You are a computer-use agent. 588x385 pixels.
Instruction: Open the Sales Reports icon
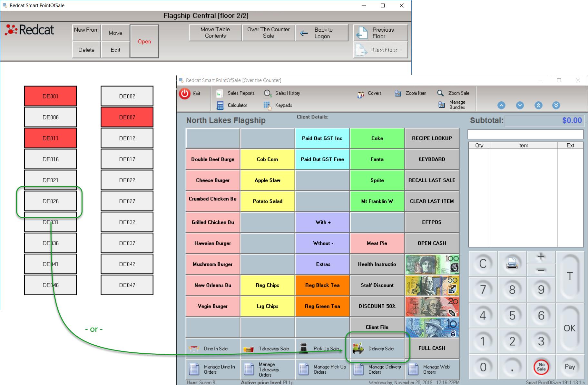(x=219, y=93)
